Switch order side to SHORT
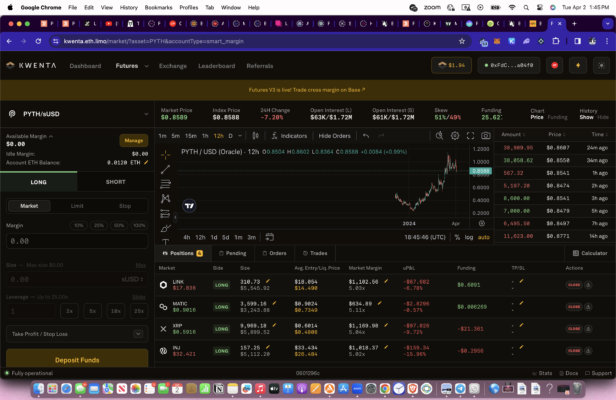The image size is (616, 400). coord(116,182)
